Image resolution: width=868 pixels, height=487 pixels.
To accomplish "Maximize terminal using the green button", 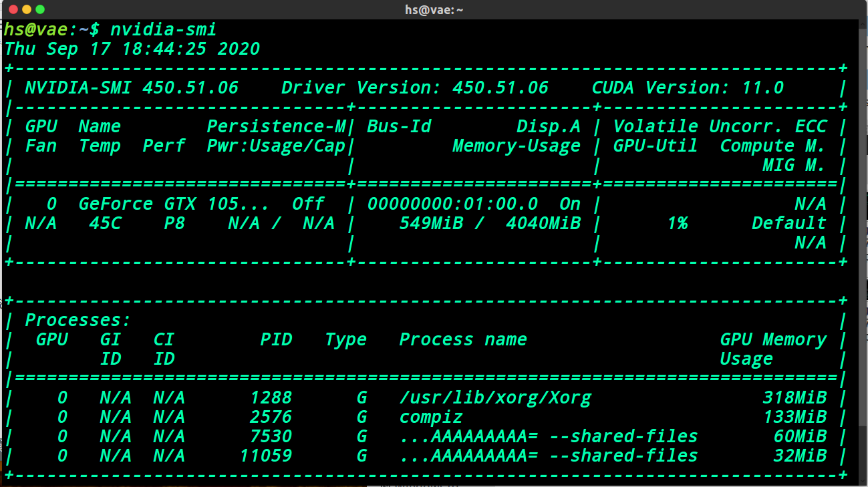I will [x=40, y=9].
